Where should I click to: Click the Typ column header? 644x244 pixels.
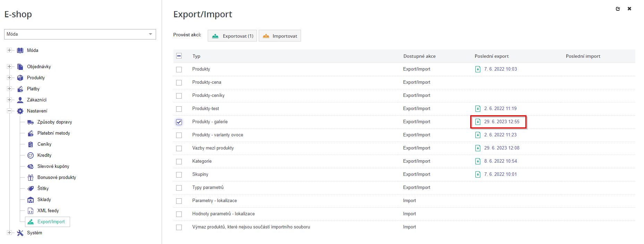click(196, 56)
